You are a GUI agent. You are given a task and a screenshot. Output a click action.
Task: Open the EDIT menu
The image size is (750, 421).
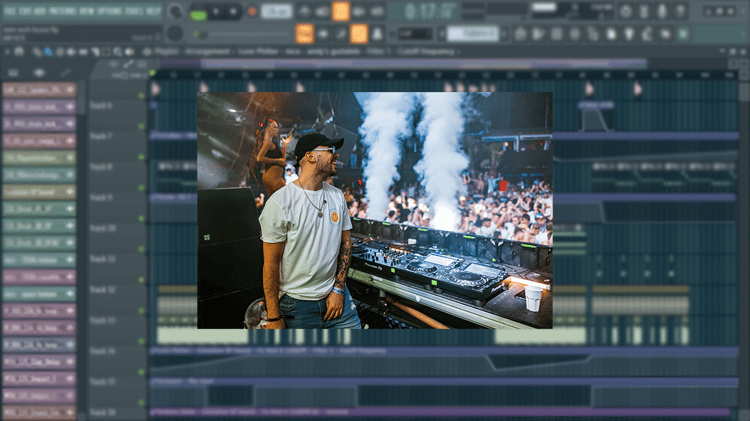(x=24, y=11)
